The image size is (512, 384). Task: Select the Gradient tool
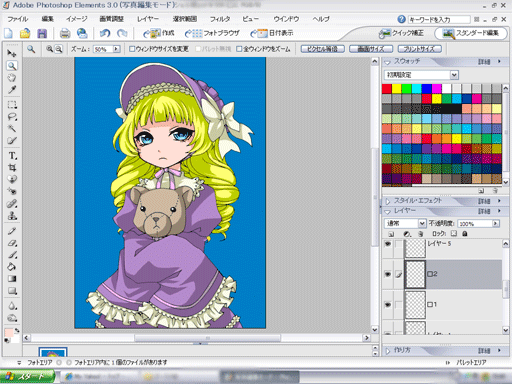tap(12, 279)
